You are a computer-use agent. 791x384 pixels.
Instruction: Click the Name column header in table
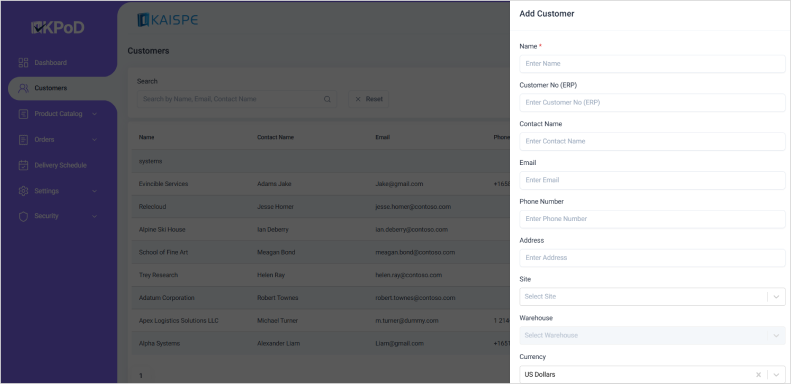coord(146,137)
